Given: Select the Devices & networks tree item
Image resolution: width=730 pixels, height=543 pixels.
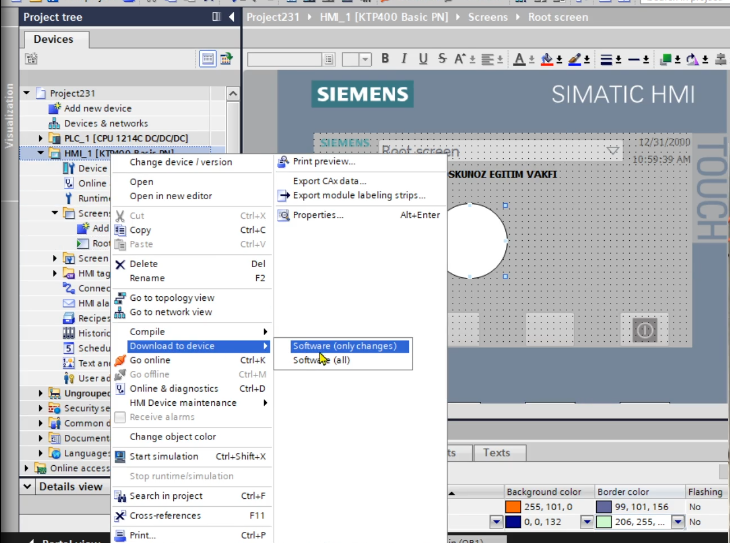Looking at the screenshot, I should click(106, 123).
